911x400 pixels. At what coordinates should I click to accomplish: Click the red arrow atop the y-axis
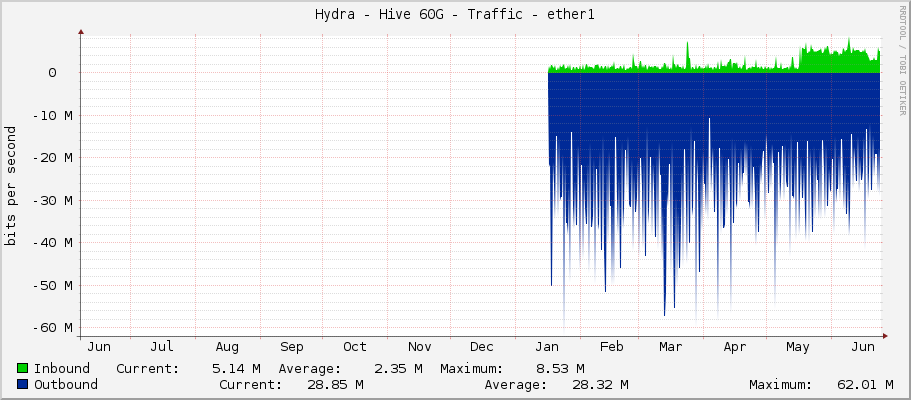(x=81, y=31)
